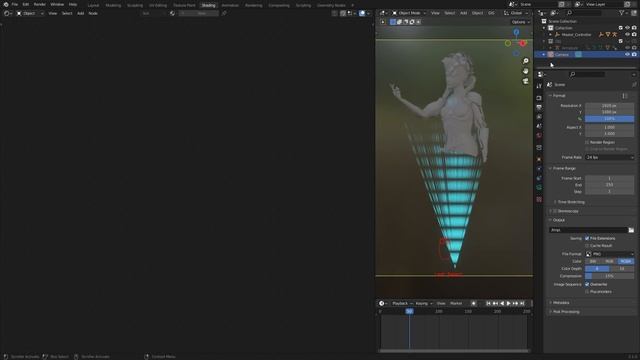
Task: Click the Compression percentage slider
Action: pos(610,276)
